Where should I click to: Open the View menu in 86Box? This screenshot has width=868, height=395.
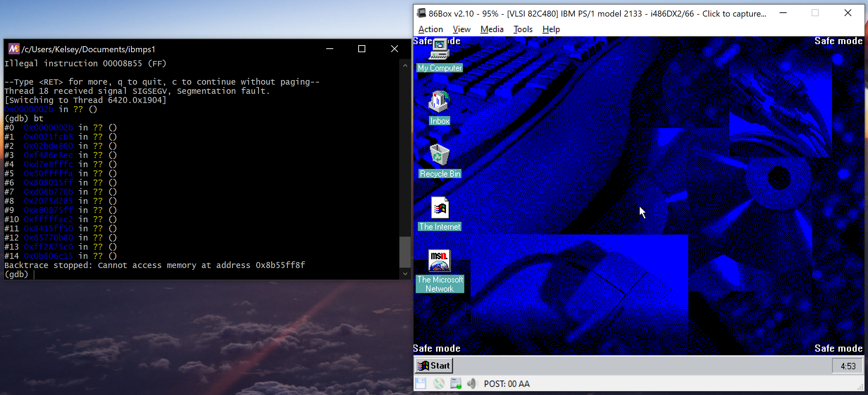click(x=461, y=29)
